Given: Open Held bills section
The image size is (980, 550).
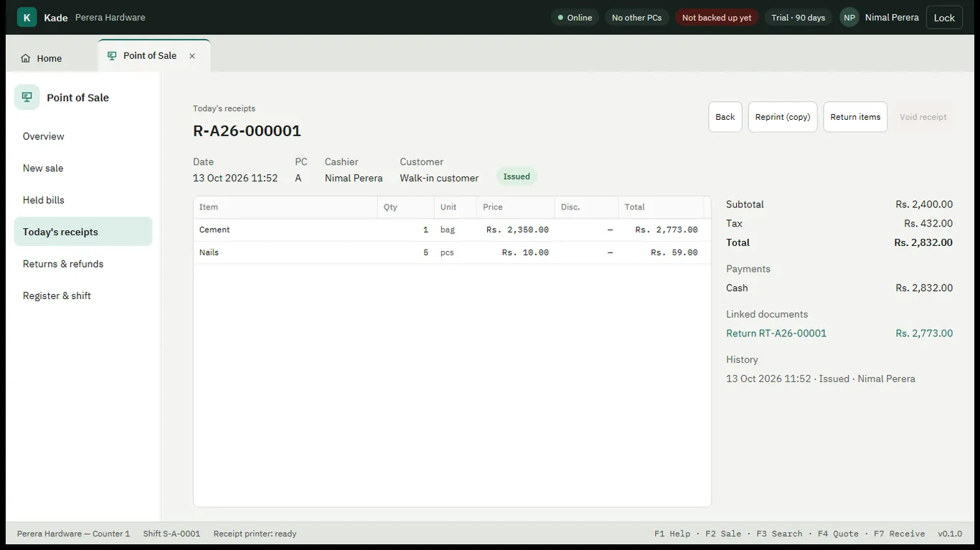Looking at the screenshot, I should [x=83, y=200].
